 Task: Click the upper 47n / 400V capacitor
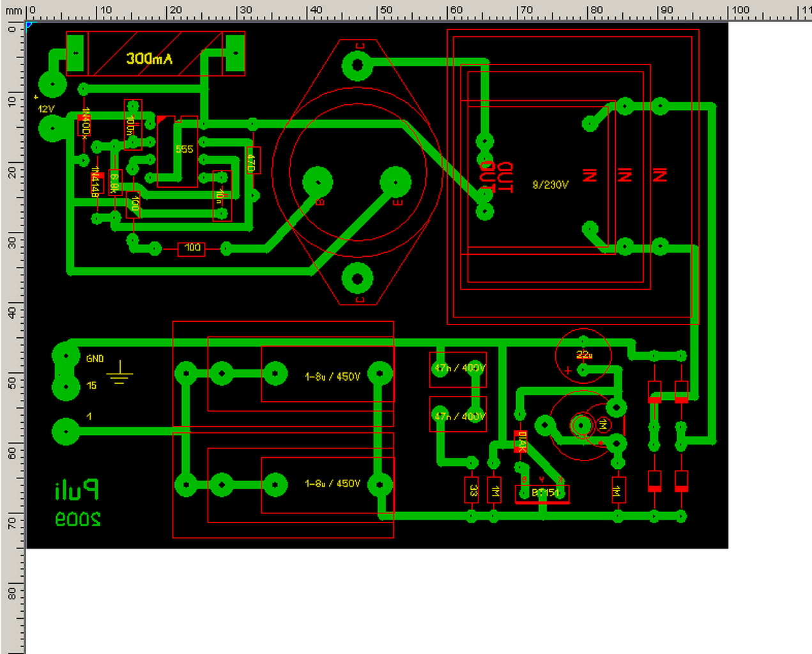click(x=458, y=369)
